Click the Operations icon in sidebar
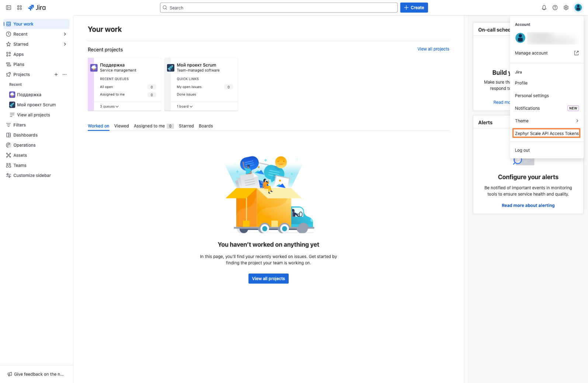The height and width of the screenshot is (383, 588). click(x=8, y=145)
